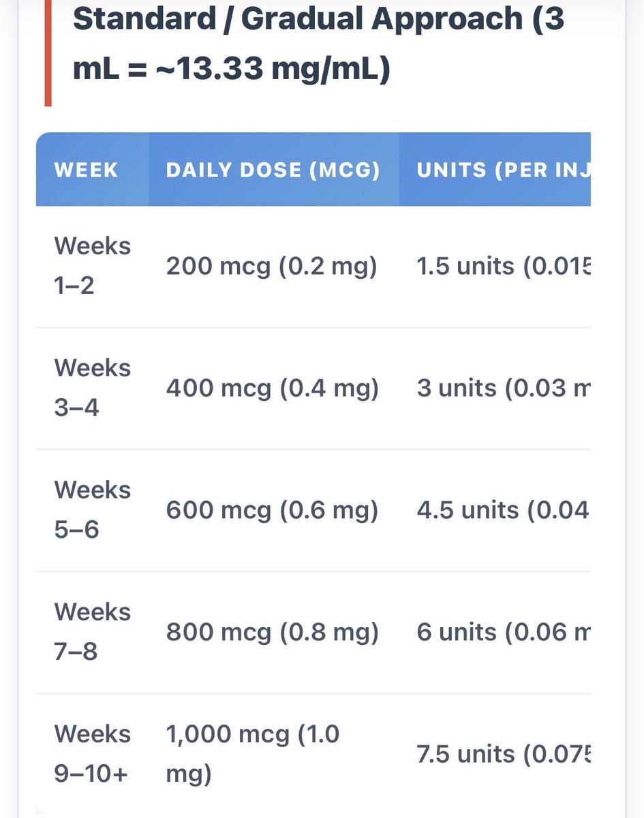Select the Weeks 1–2 row label
Screen dimensions: 644x818
pyautogui.click(x=92, y=266)
